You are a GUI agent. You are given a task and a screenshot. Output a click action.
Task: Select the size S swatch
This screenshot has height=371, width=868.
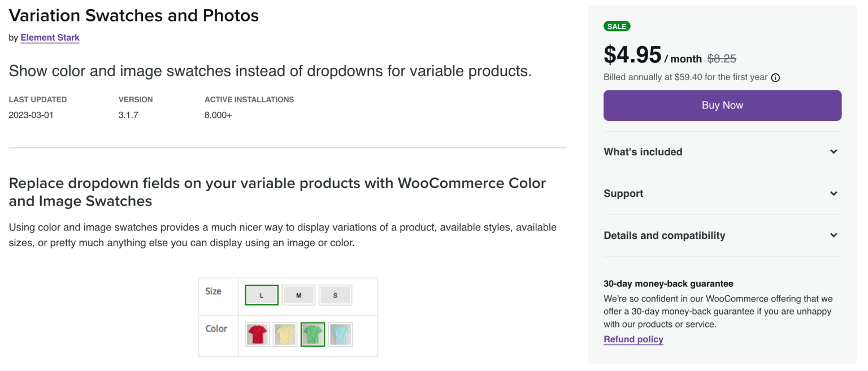(335, 295)
